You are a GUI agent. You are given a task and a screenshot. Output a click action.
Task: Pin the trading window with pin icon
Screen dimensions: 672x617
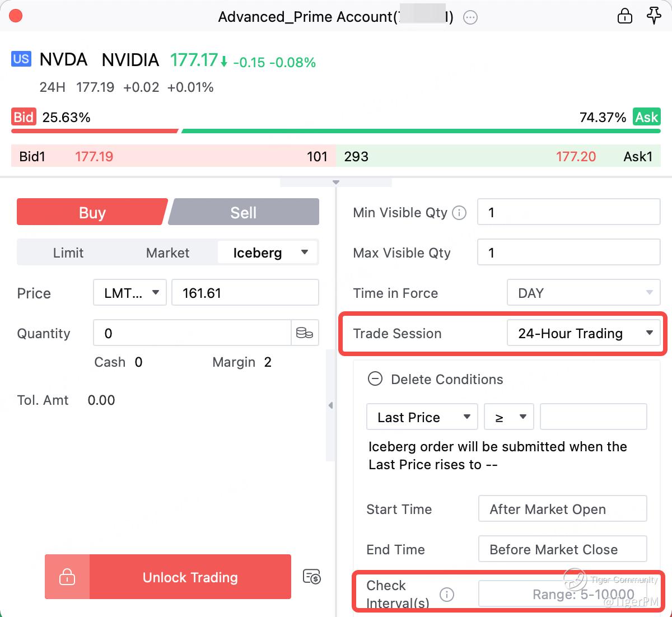point(654,16)
